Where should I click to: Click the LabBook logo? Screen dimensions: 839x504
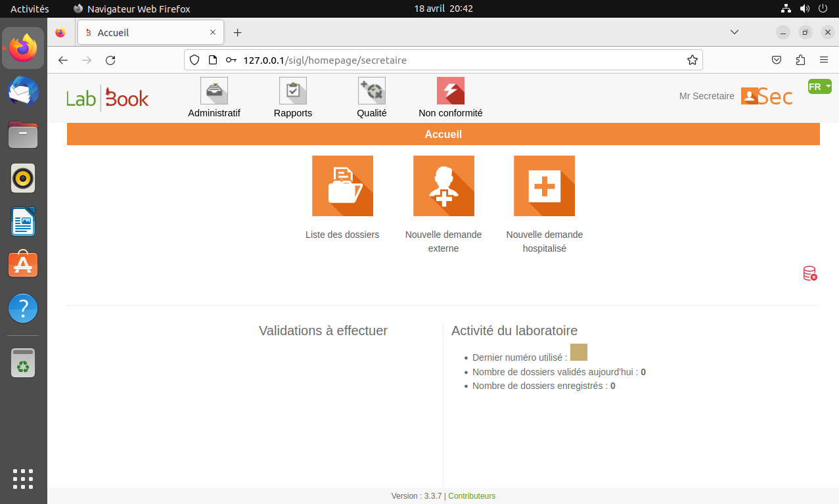(107, 97)
